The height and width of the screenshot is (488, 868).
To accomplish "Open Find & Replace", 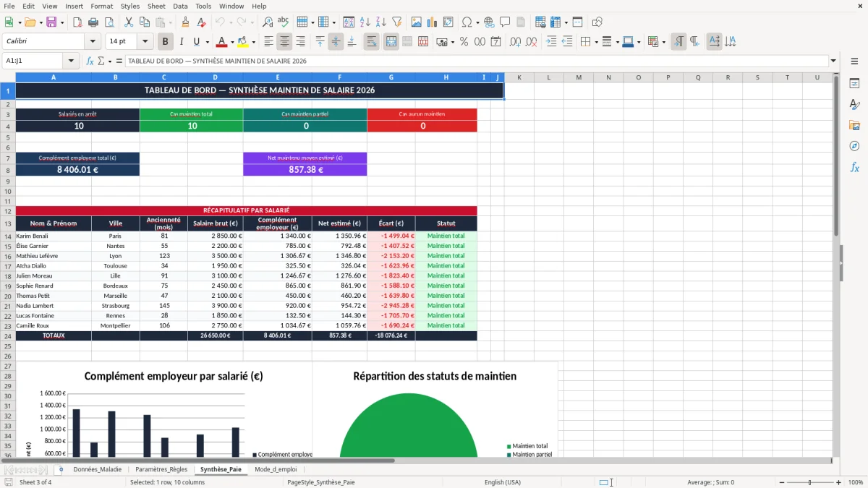I will (268, 22).
